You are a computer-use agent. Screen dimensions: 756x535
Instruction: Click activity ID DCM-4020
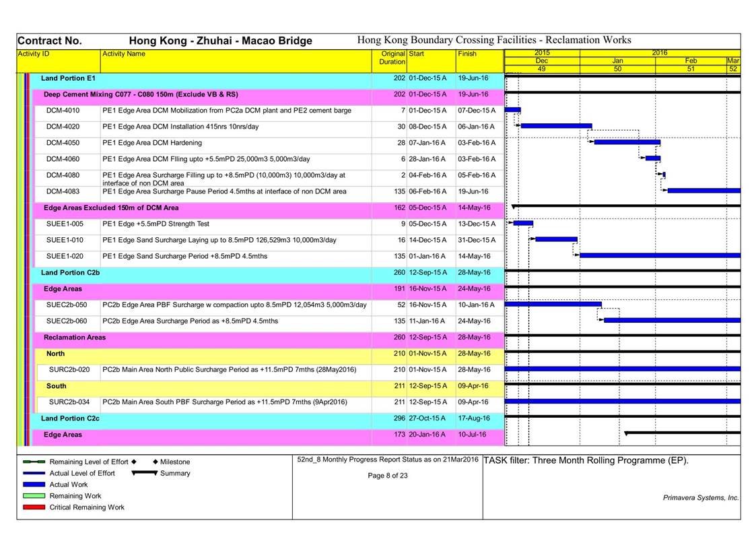pos(63,127)
